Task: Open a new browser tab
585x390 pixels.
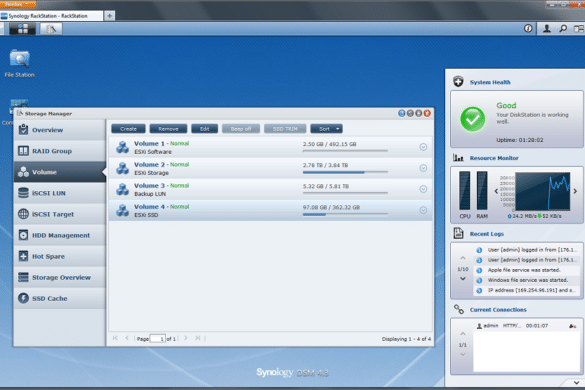Action: click(x=109, y=16)
